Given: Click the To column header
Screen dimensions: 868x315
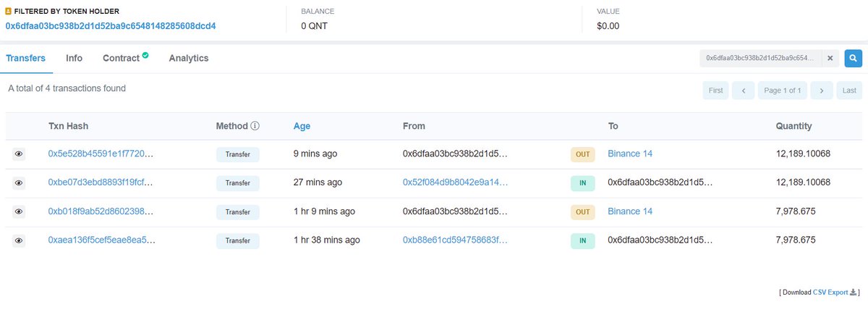Looking at the screenshot, I should [x=613, y=126].
